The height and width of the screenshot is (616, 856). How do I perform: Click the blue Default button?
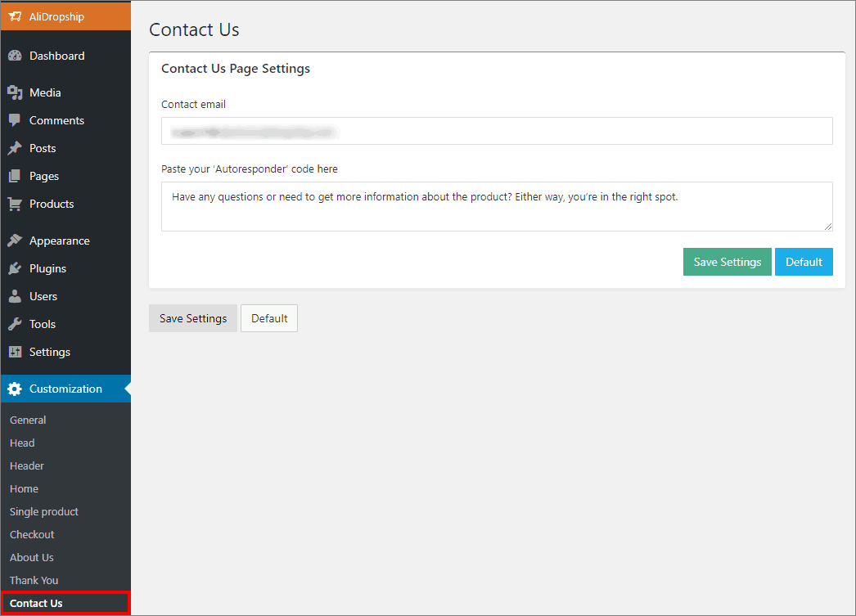pyautogui.click(x=804, y=262)
